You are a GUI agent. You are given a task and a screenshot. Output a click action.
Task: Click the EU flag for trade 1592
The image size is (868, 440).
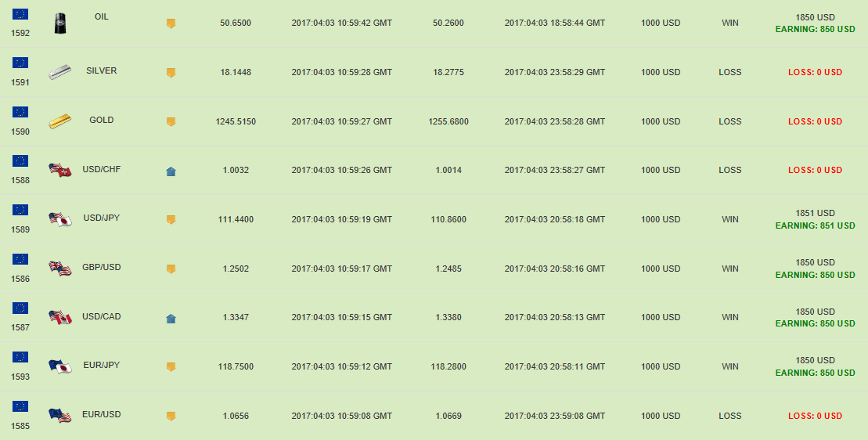coord(20,13)
